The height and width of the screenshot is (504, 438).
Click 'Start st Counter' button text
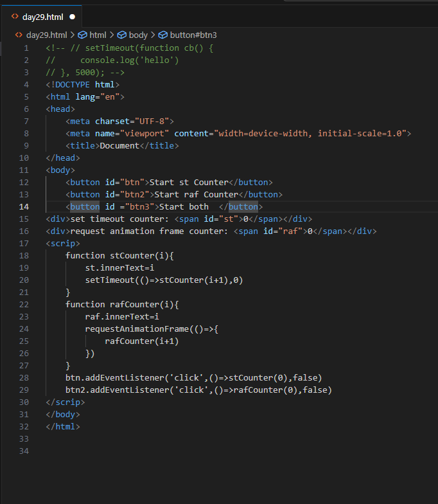[x=189, y=183]
